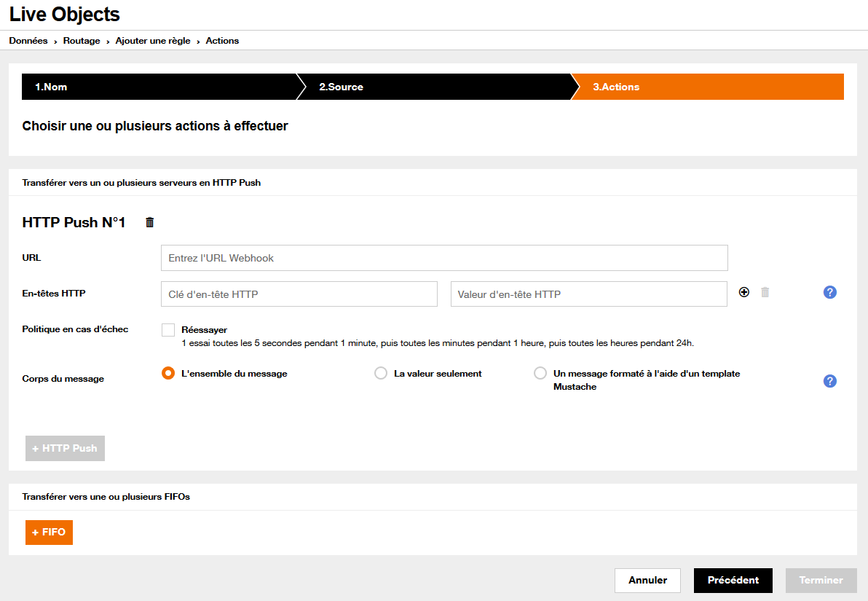Navigate to Routage via breadcrumb
Image resolution: width=868 pixels, height=601 pixels.
click(81, 40)
